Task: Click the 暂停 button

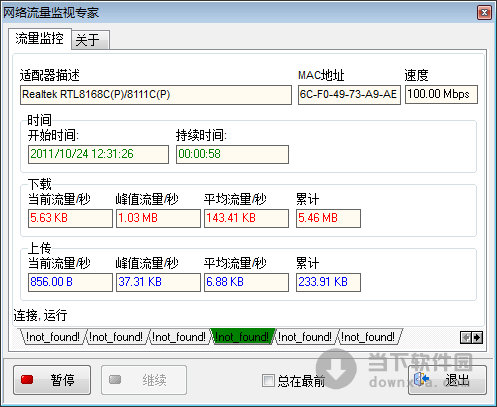Action: 52,380
